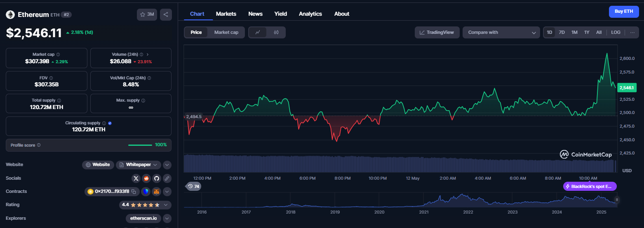Expand more contracts chevron
644x228 pixels.
click(167, 192)
